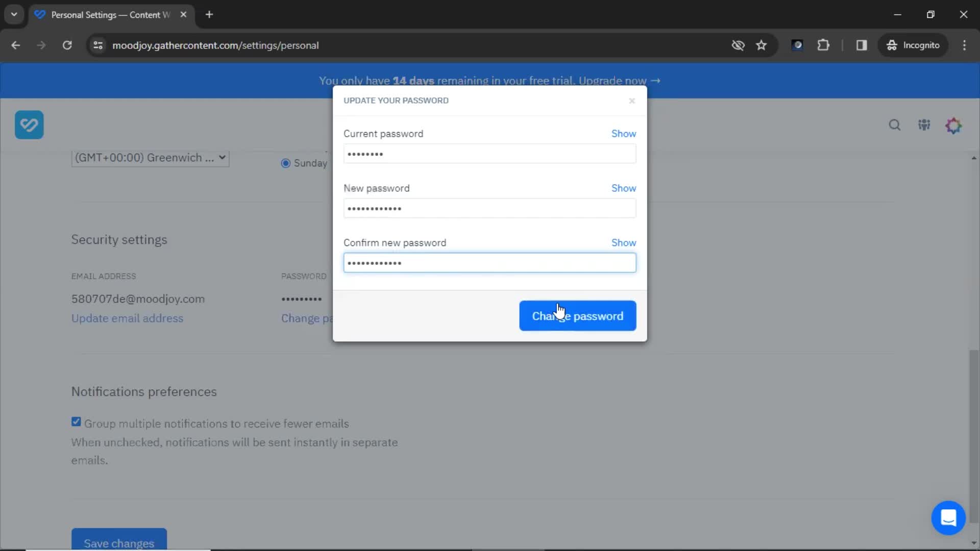Click the browser tab Personal Settings
The height and width of the screenshot is (551, 980).
pyautogui.click(x=111, y=15)
